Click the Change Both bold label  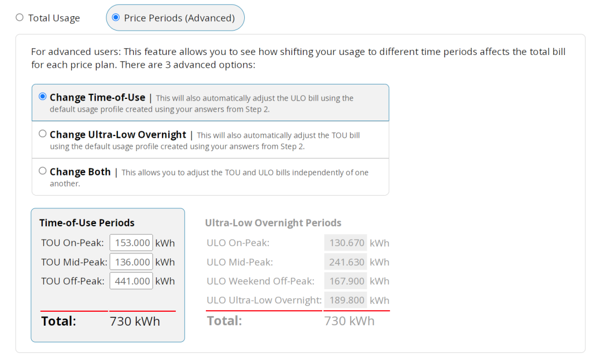pyautogui.click(x=80, y=172)
